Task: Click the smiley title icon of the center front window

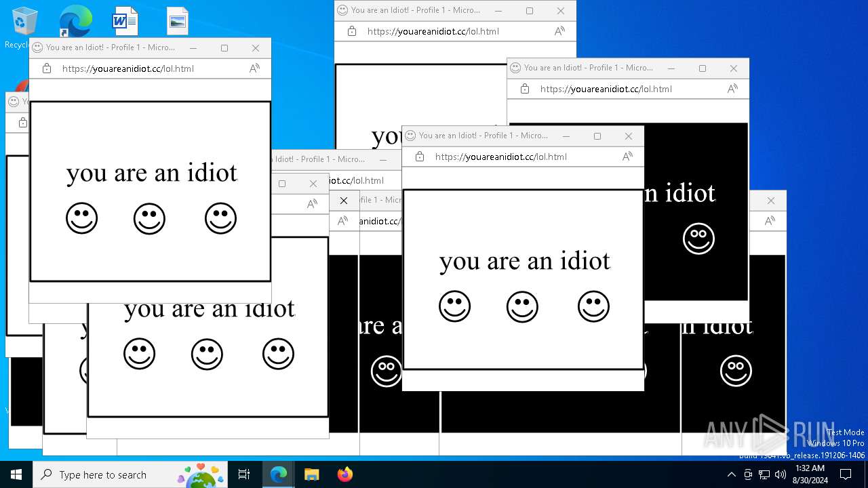Action: point(410,136)
